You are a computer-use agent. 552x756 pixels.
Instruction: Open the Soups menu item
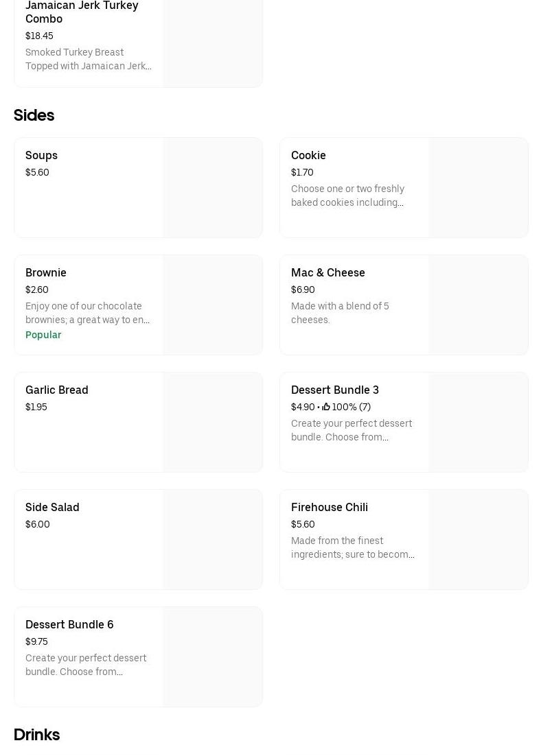tap(41, 155)
